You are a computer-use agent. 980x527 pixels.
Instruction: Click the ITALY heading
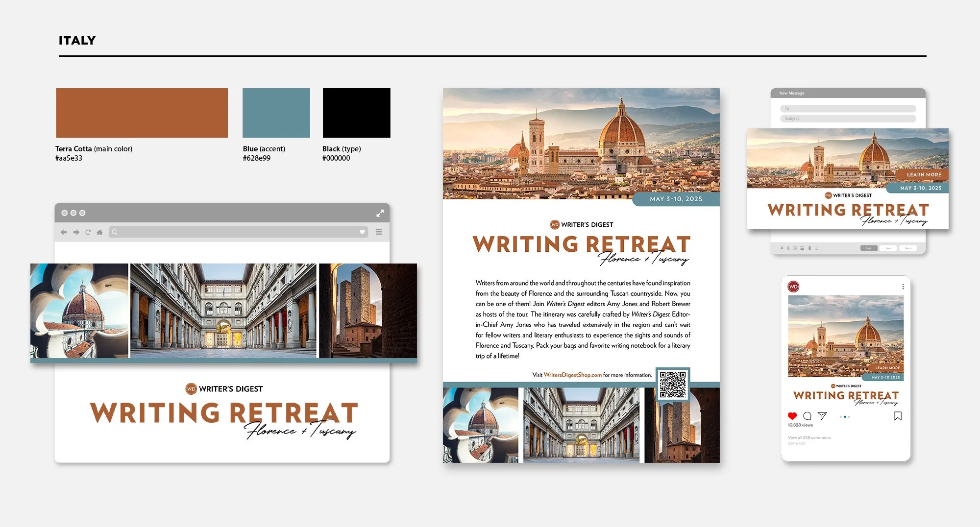click(77, 41)
